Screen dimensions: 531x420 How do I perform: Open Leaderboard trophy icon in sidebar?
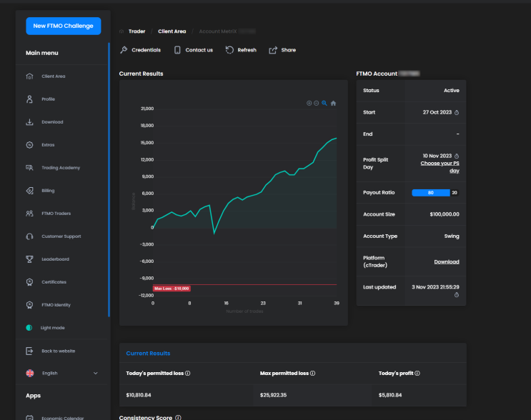point(29,259)
